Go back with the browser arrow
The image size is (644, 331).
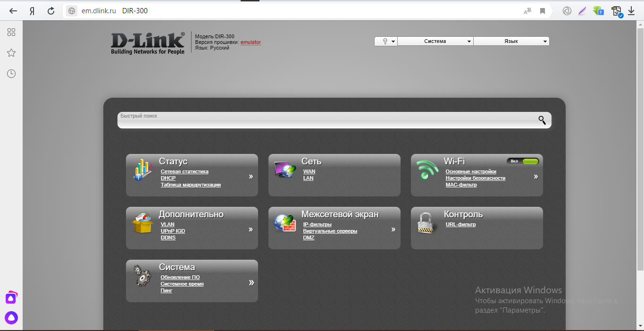(14, 11)
